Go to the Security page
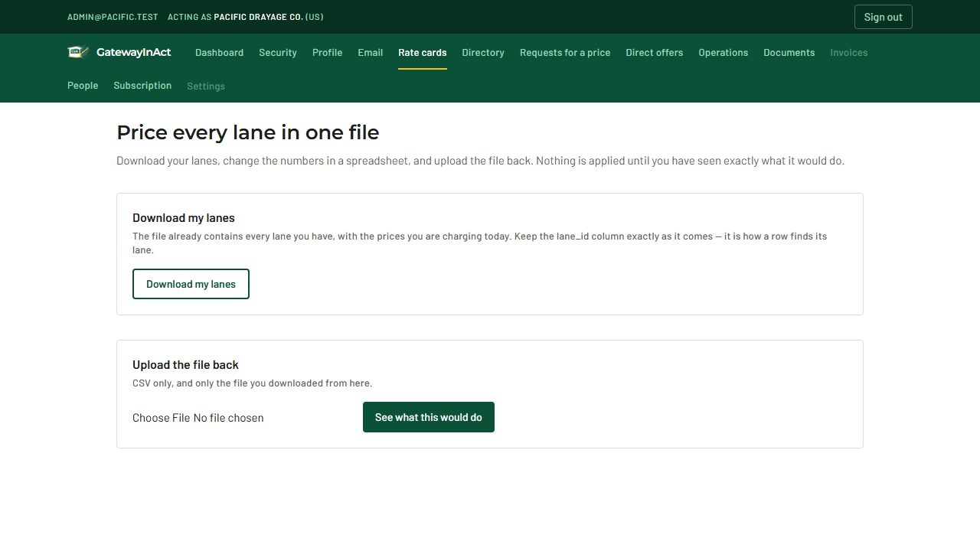Viewport: 980px width, 551px height. click(278, 53)
